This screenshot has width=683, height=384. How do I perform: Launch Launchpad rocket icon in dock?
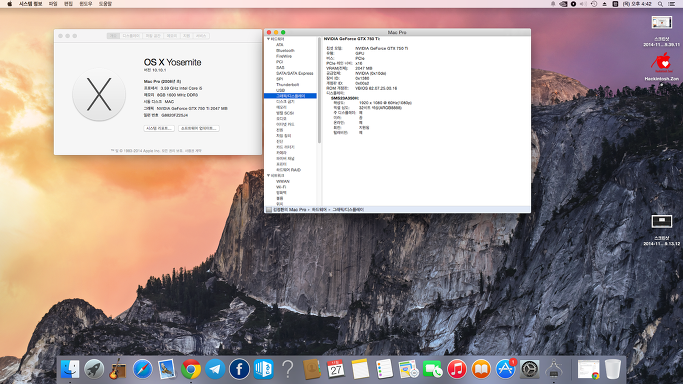[94, 369]
